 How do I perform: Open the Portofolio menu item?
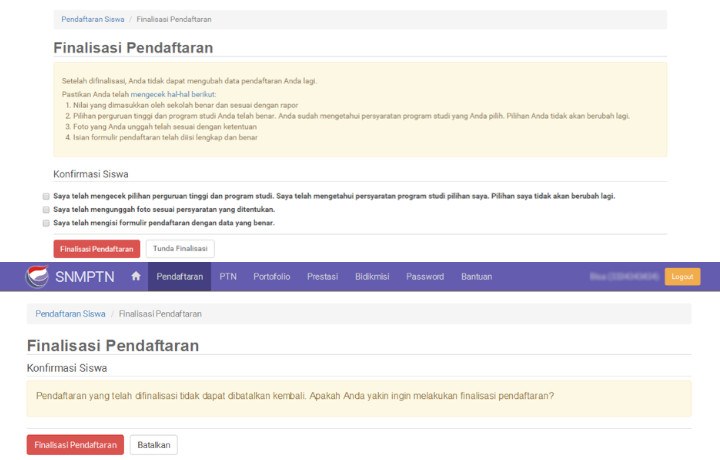(x=272, y=276)
